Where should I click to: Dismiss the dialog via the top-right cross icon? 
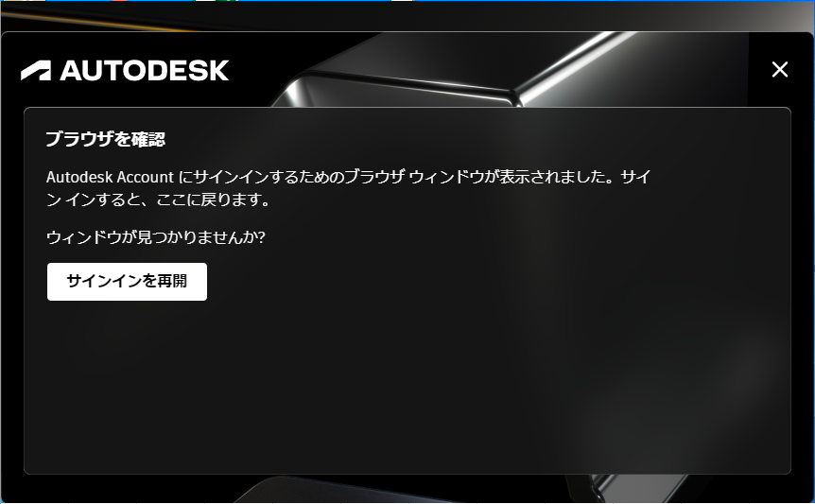pyautogui.click(x=780, y=69)
